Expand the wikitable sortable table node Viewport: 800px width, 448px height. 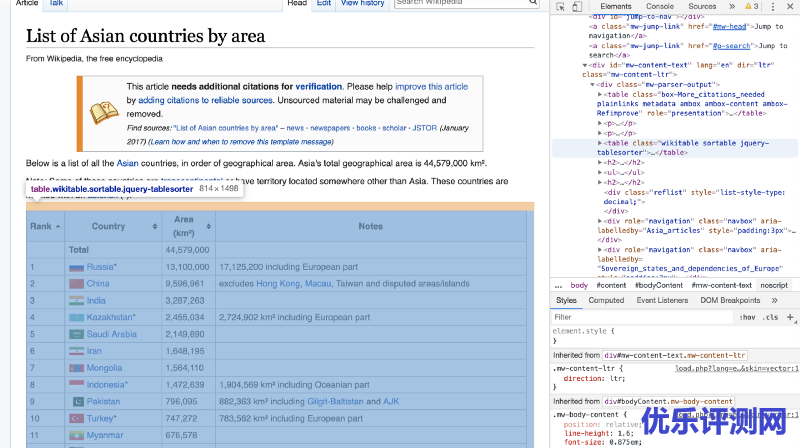tap(600, 143)
